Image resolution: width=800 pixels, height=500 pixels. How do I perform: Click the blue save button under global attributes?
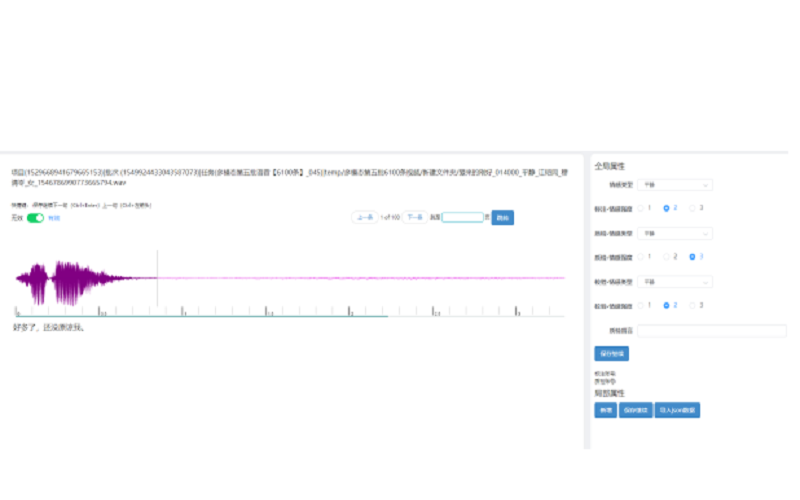(611, 353)
